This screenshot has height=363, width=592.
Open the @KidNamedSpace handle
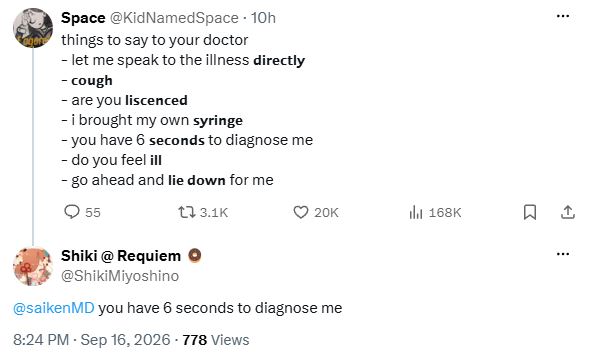(174, 18)
